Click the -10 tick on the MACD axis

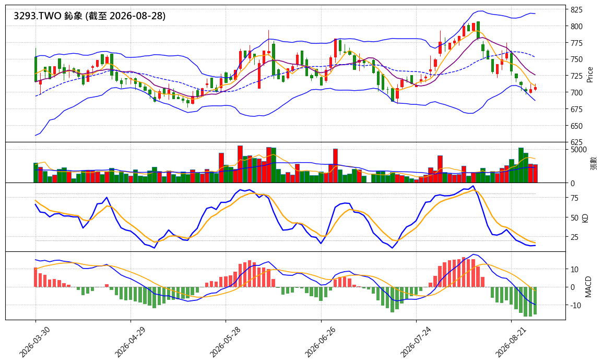click(x=576, y=305)
